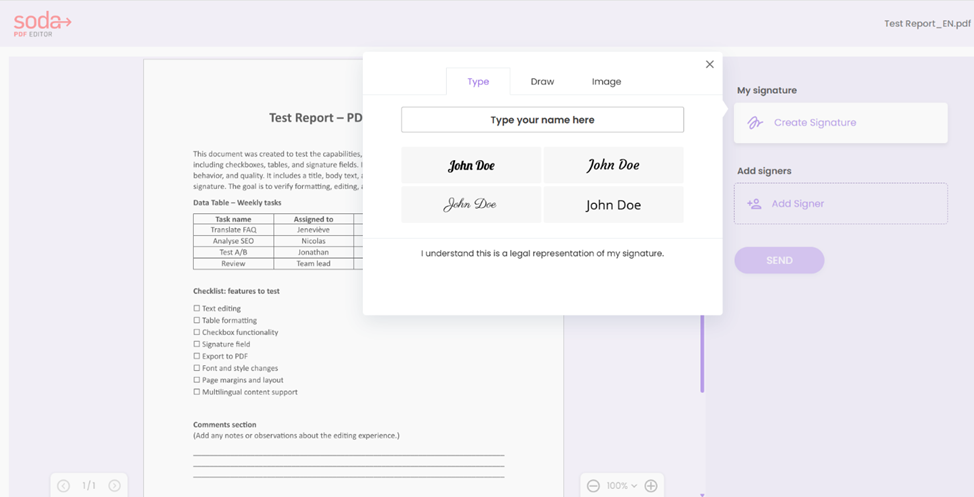
Task: Pick the italic handwritten John Doe style
Action: (614, 165)
